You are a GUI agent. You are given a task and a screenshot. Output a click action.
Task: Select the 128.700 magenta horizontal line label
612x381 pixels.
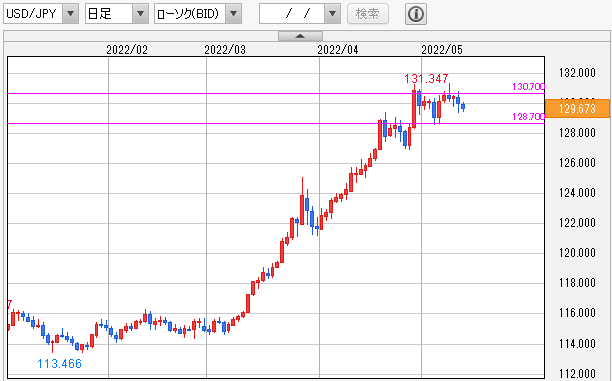point(528,116)
